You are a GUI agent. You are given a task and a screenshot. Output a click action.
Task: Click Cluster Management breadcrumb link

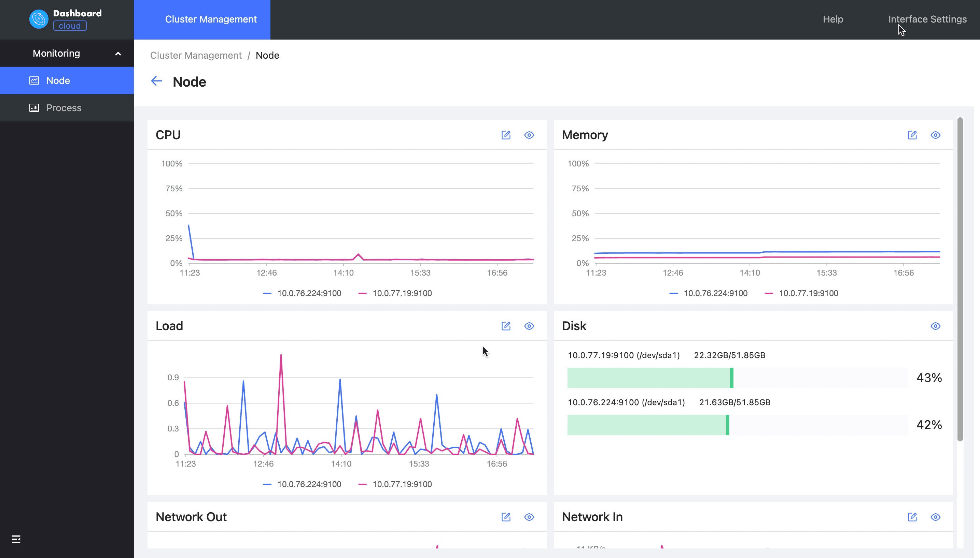coord(196,55)
